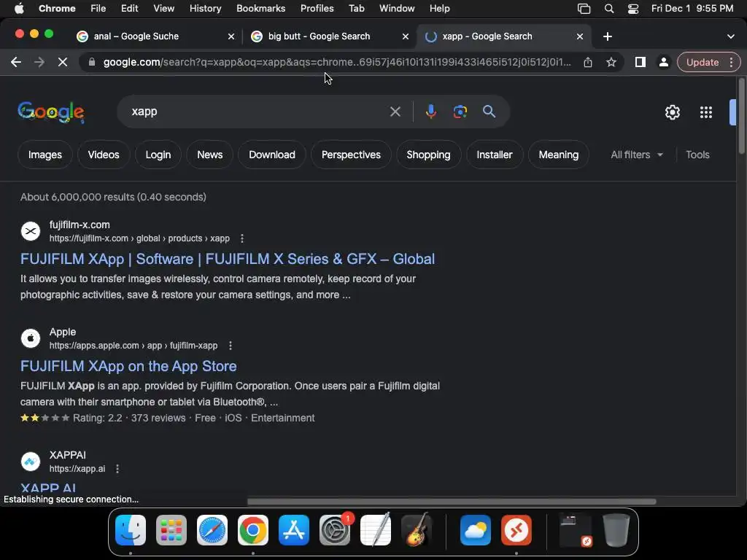This screenshot has width=747, height=560.
Task: Open the Apple menu
Action: 19,9
